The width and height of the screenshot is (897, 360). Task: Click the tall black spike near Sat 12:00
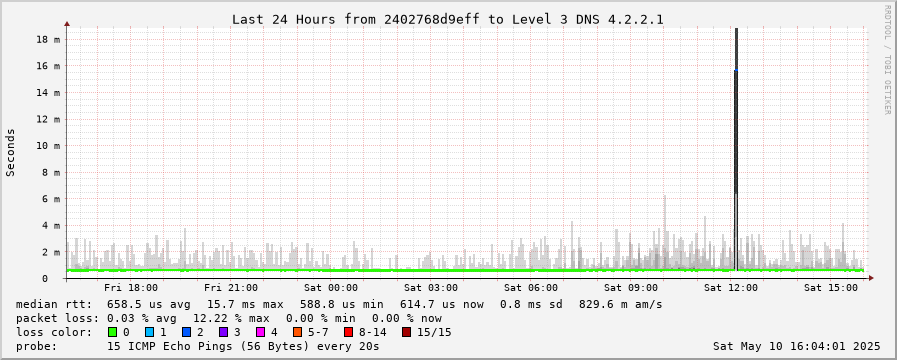736,149
